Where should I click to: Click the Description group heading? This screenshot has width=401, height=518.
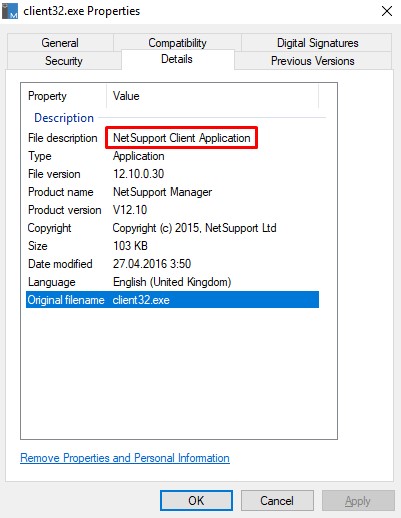pyautogui.click(x=64, y=118)
